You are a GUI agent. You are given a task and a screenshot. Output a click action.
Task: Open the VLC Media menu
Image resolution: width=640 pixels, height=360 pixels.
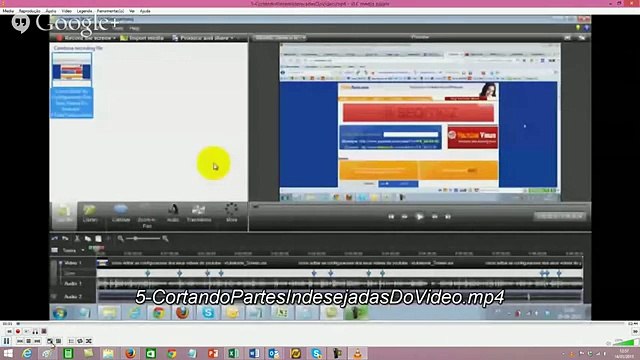[8, 11]
